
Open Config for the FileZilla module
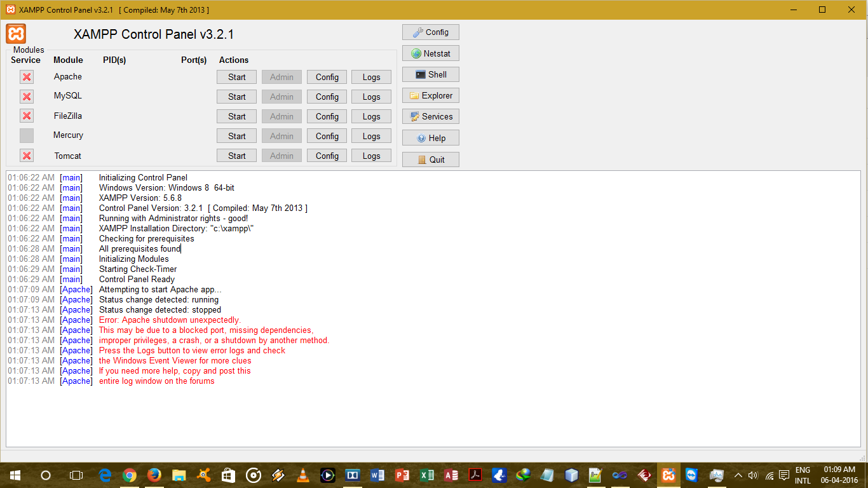pyautogui.click(x=327, y=116)
